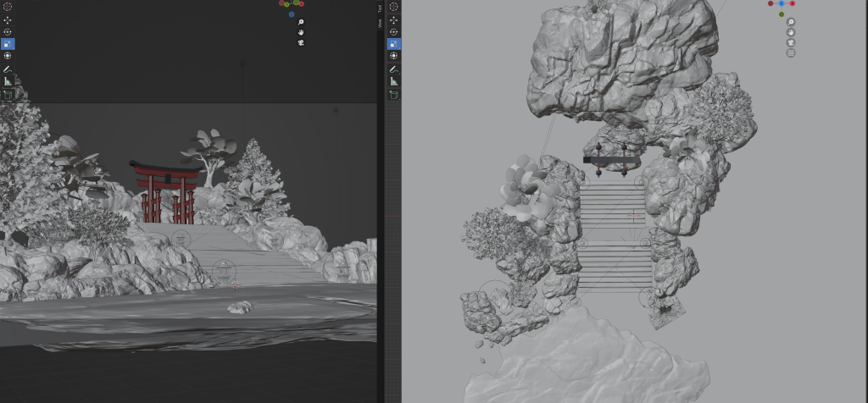Screen dimensions: 868x403
Task: Click the green negative Y dot on right gizmo
Action: pyautogui.click(x=781, y=14)
